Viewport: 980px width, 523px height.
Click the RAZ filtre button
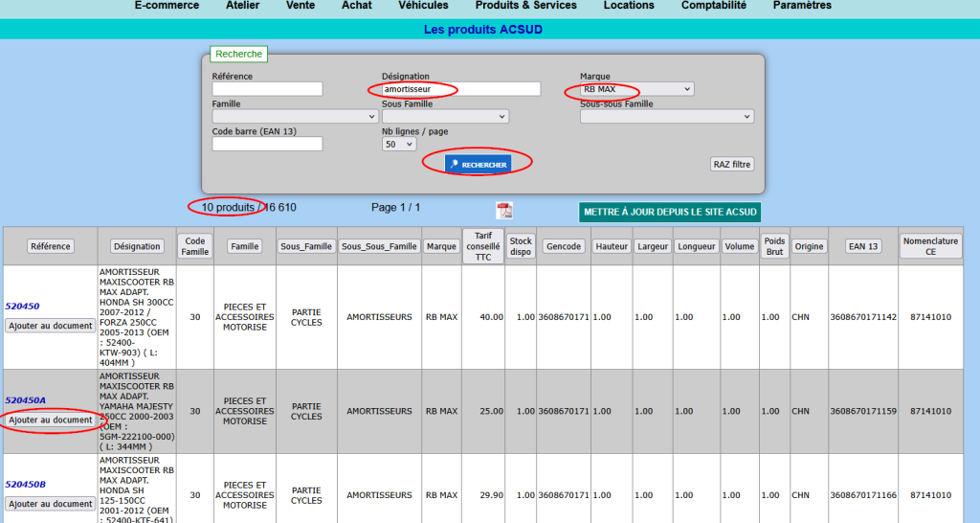(732, 164)
